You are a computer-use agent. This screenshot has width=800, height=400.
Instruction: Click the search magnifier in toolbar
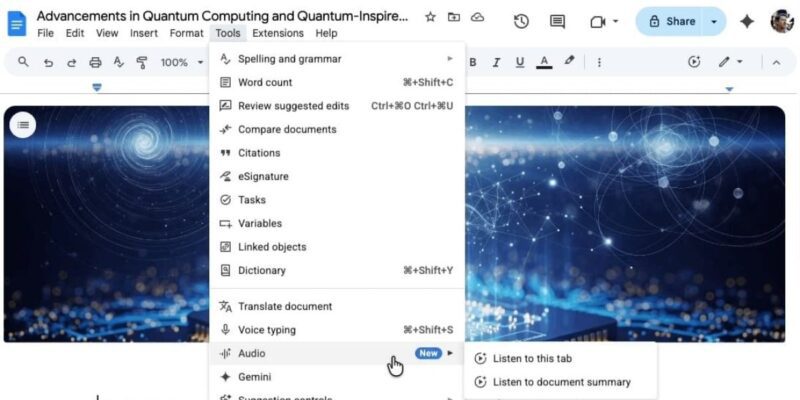[23, 62]
